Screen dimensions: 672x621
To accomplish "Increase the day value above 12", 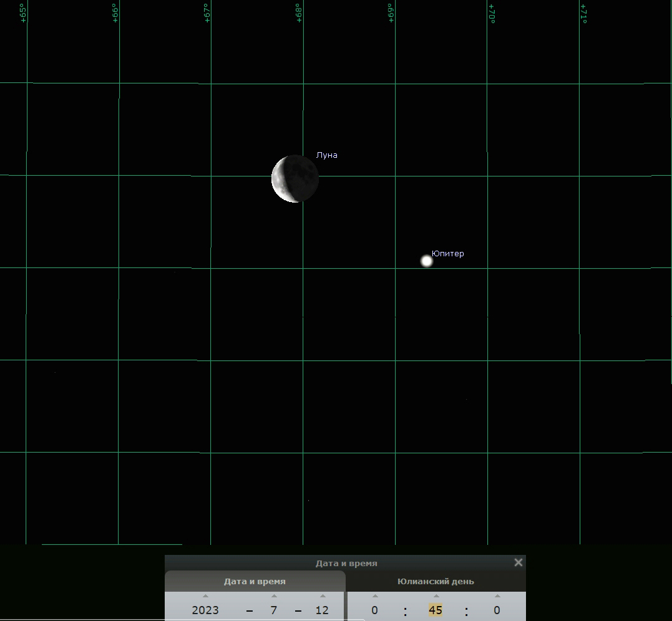I will coord(323,595).
